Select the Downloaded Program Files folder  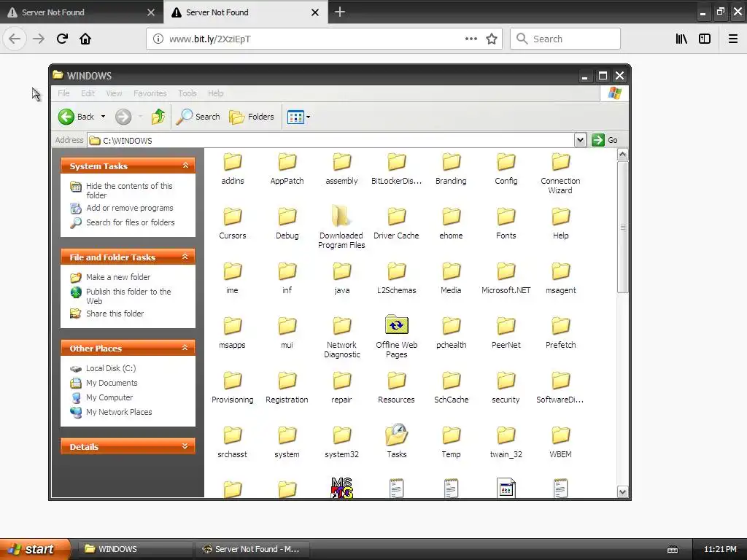pos(341,216)
